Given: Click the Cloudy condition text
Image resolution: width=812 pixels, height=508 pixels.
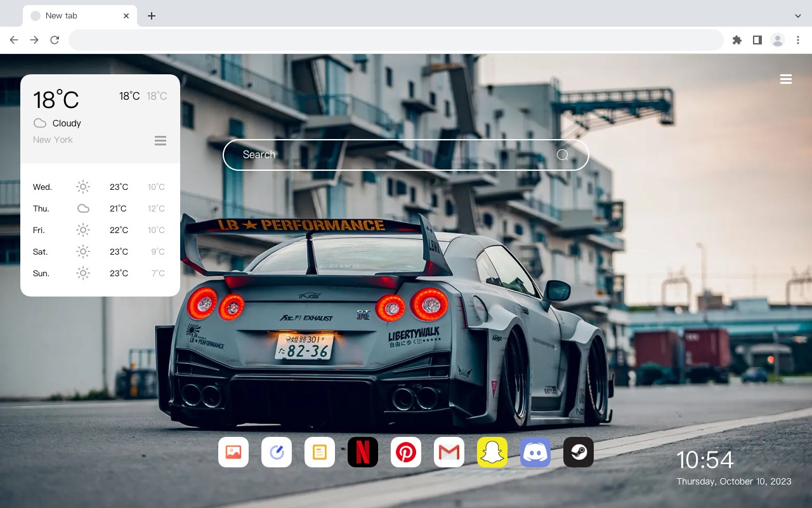Looking at the screenshot, I should (x=67, y=123).
